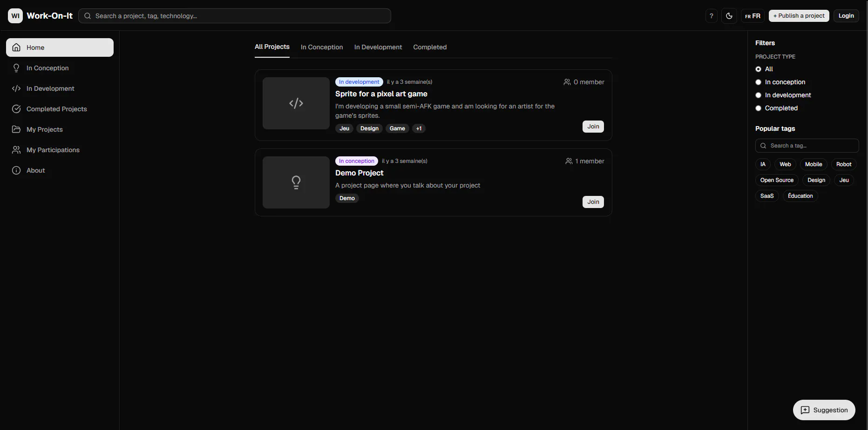
Task: Select the All Projects tab
Action: click(272, 47)
